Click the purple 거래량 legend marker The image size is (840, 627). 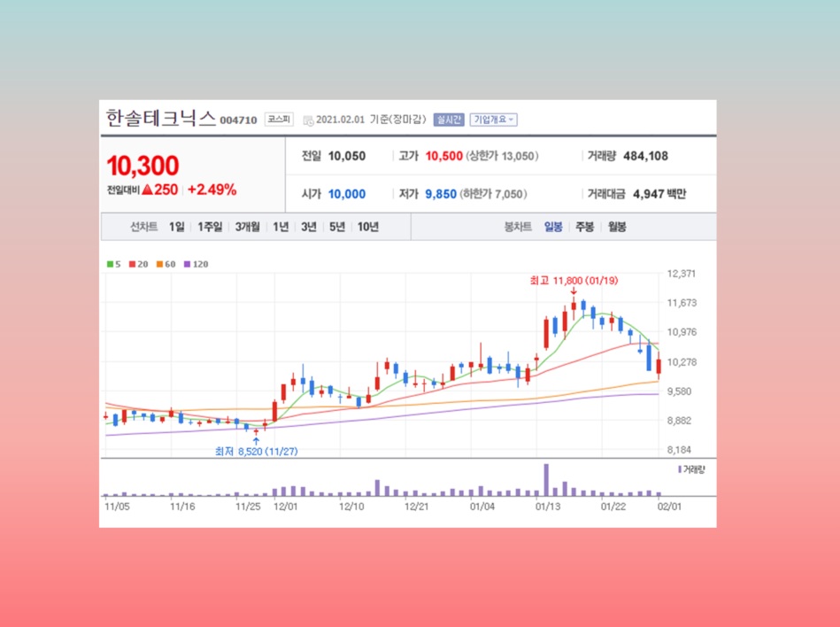(680, 469)
